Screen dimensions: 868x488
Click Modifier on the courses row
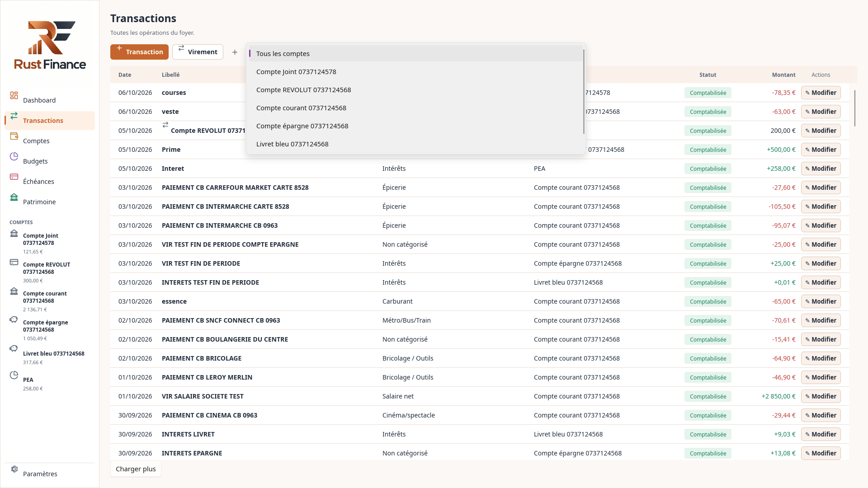[x=821, y=93]
